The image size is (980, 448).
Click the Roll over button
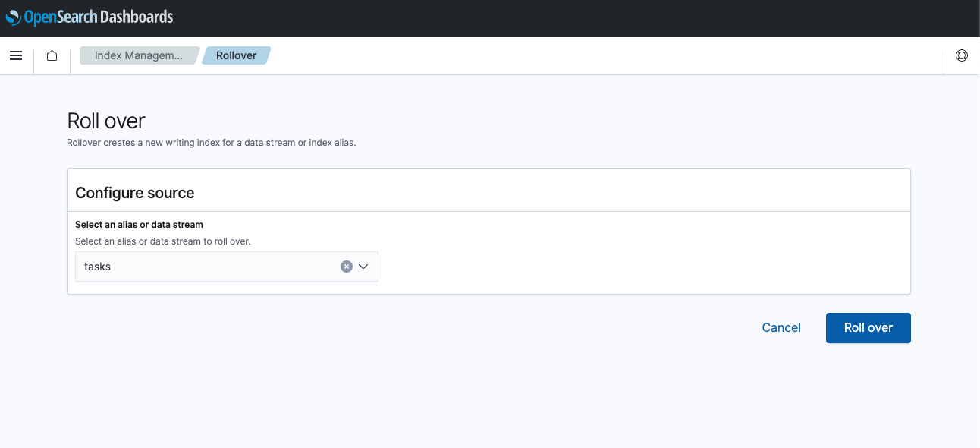pyautogui.click(x=868, y=327)
